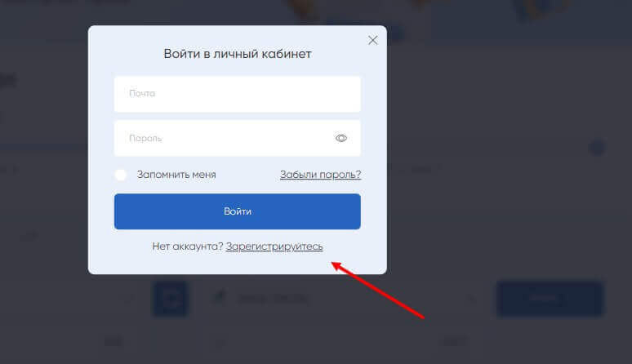Focus the Пароль password field
This screenshot has height=364, width=632.
(x=238, y=138)
